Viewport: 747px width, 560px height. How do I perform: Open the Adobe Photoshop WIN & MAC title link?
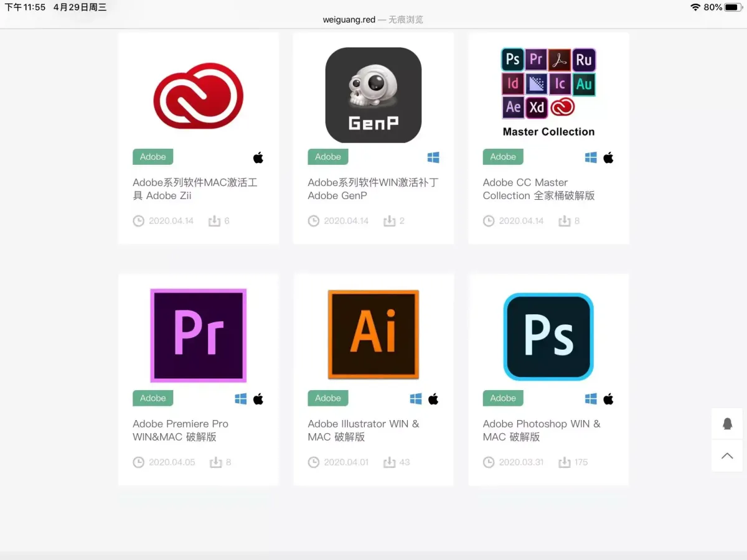click(541, 431)
